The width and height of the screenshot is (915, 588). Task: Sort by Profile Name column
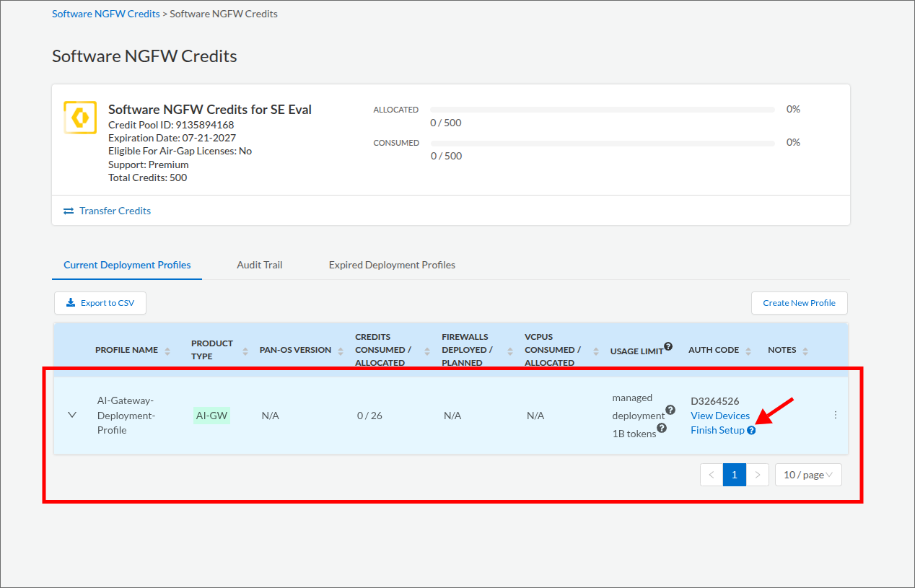pyautogui.click(x=167, y=351)
